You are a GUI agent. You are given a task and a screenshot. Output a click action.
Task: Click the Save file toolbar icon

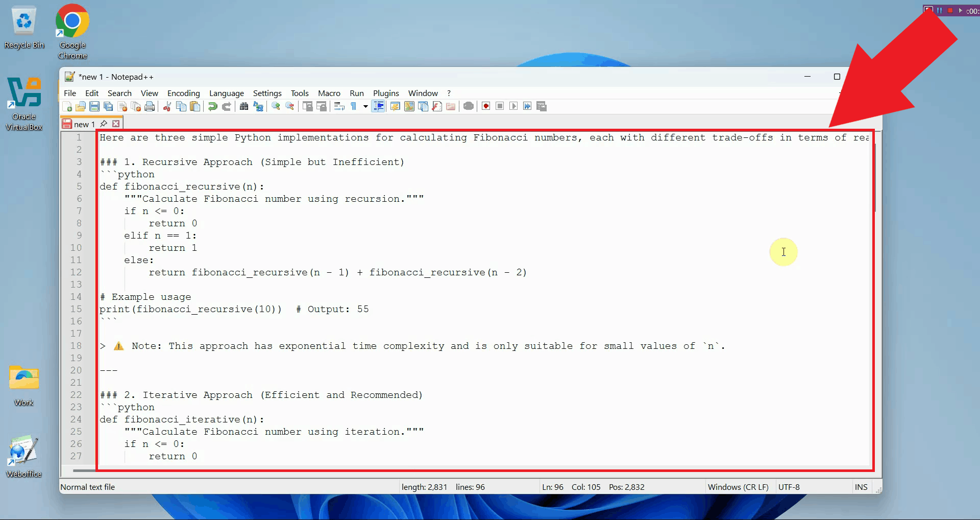point(94,106)
